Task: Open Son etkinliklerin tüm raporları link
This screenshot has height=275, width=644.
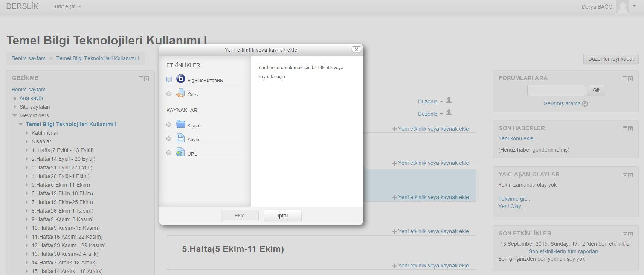Action: [566, 251]
